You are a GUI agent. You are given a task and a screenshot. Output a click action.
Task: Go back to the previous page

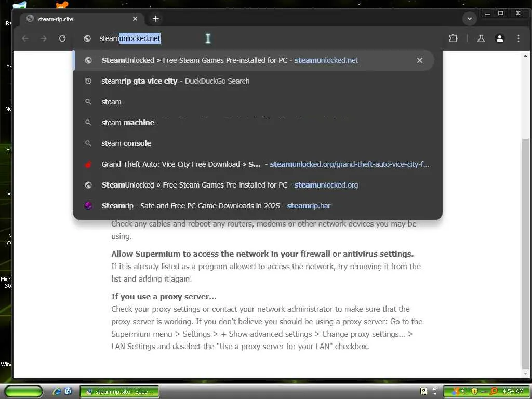(x=25, y=38)
